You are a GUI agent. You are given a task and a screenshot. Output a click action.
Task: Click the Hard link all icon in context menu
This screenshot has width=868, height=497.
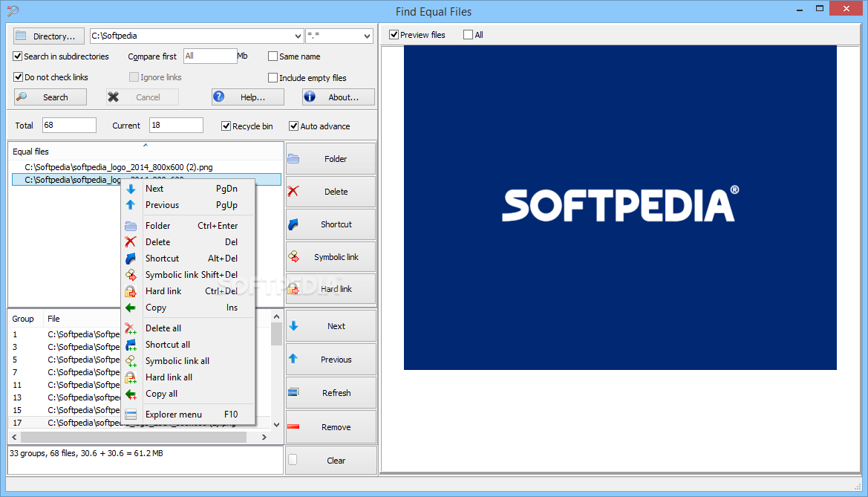click(131, 377)
